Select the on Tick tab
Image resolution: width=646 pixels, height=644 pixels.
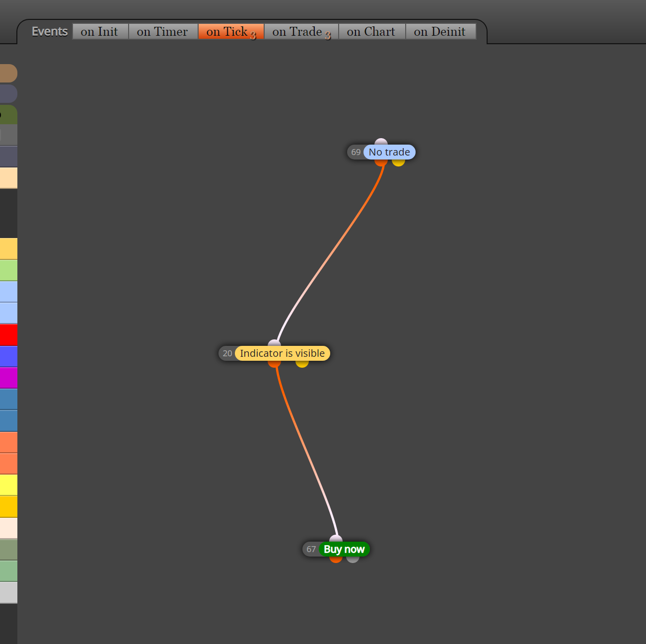pos(231,31)
